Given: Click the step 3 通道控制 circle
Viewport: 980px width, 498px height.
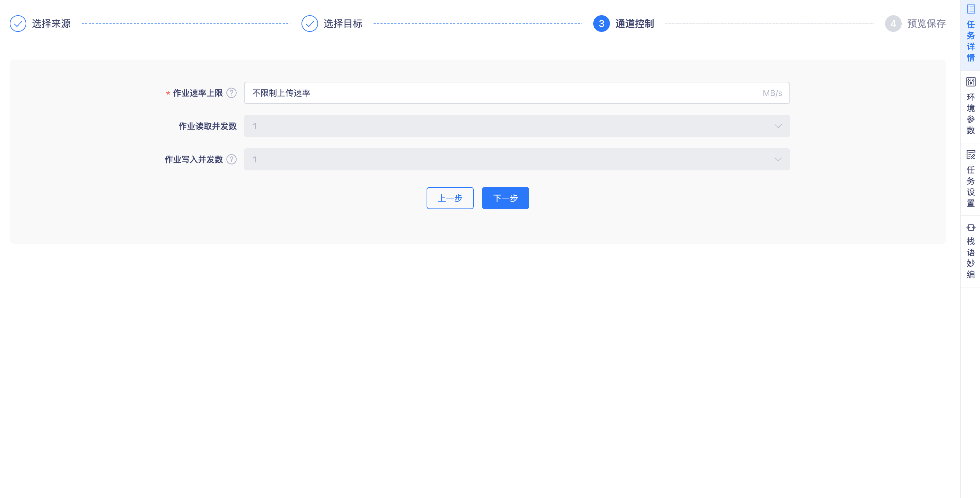Looking at the screenshot, I should click(602, 24).
